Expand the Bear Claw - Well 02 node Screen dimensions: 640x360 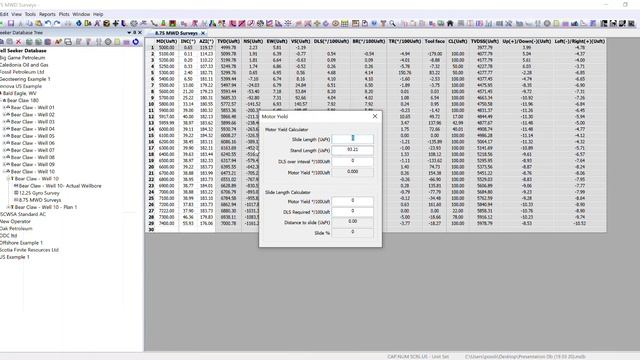(4, 115)
